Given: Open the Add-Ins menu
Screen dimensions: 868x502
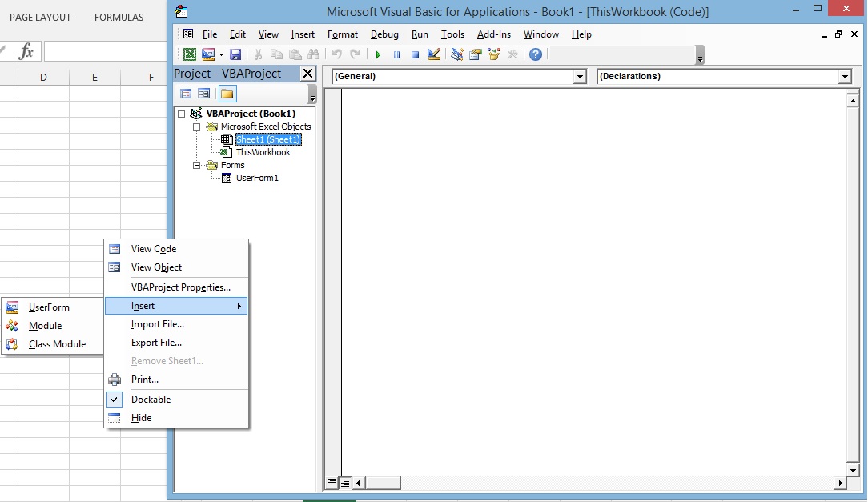Looking at the screenshot, I should tap(494, 34).
